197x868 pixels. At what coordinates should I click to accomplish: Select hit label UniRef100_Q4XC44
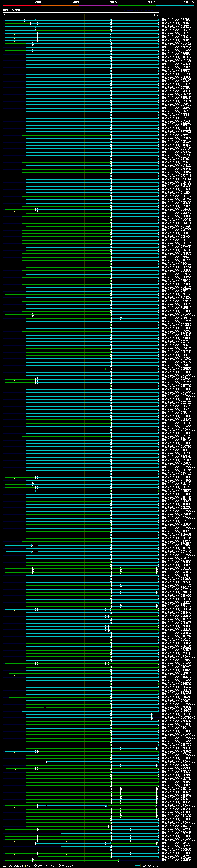(177, 799)
